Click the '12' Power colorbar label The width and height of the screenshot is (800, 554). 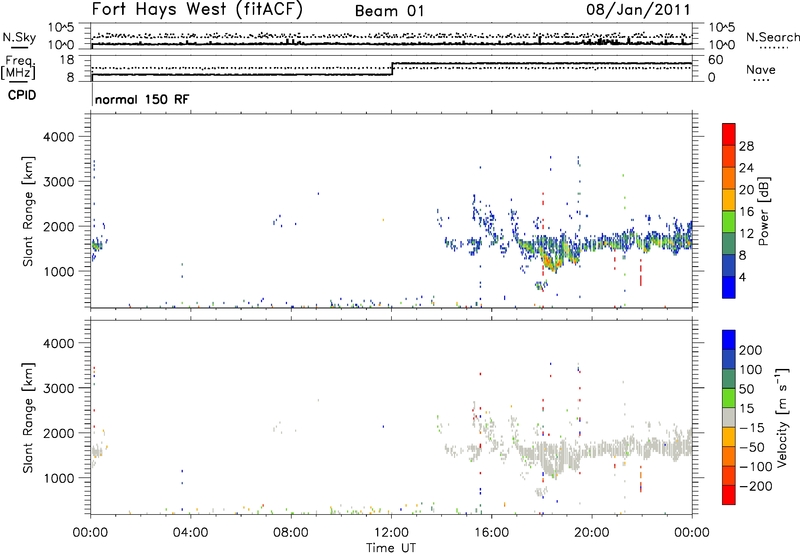point(746,234)
